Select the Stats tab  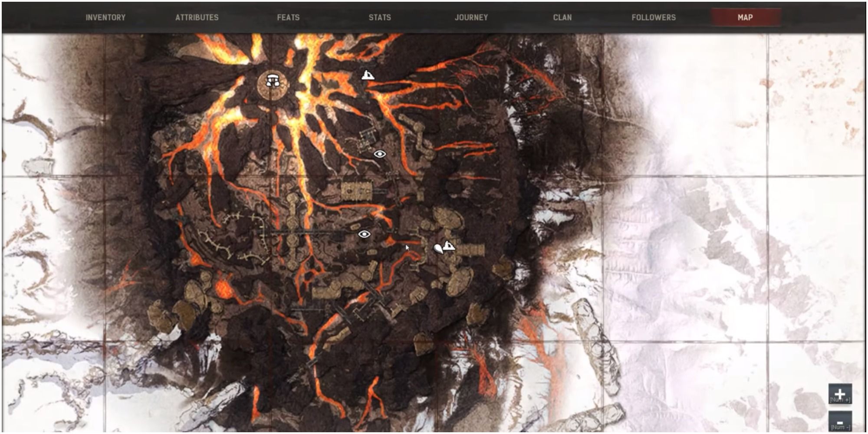point(380,17)
